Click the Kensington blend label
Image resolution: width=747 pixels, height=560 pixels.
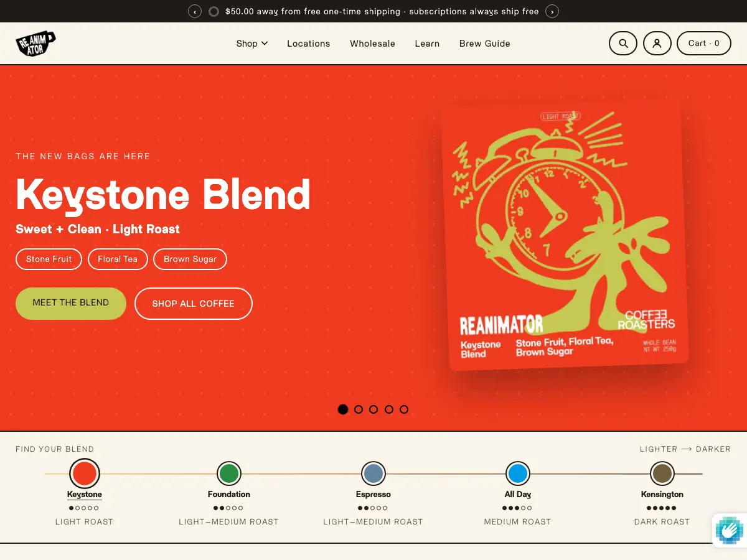[662, 495]
